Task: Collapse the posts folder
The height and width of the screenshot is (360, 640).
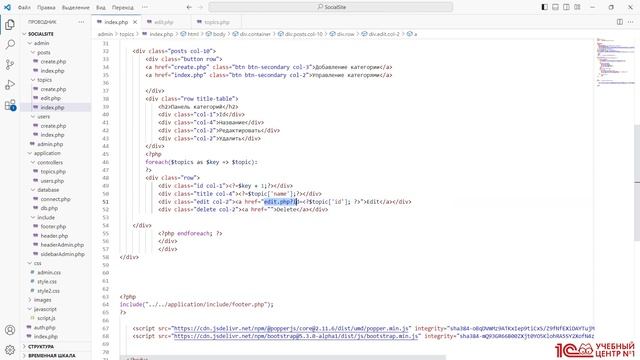Action: tap(44, 53)
